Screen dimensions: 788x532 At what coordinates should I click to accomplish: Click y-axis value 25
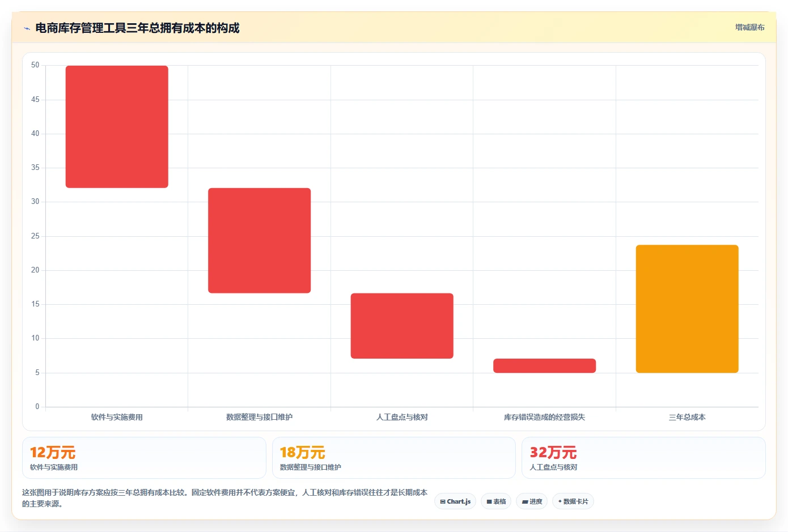[x=35, y=236]
